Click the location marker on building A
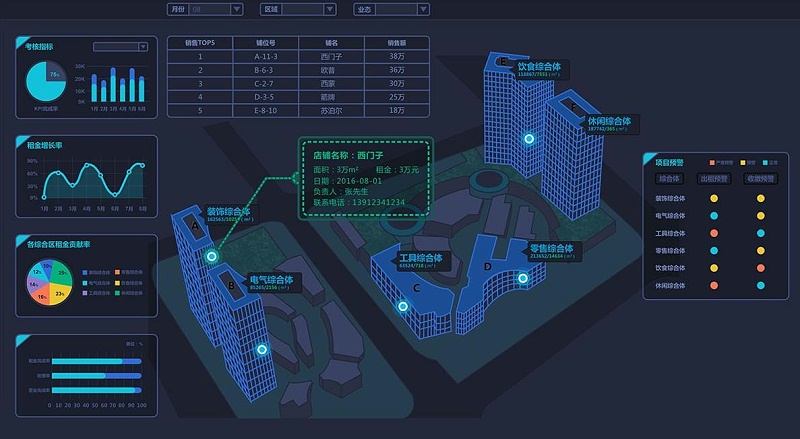800x439 pixels. (212, 257)
